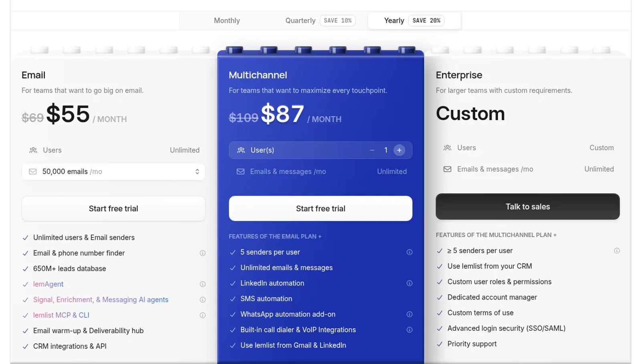Click 'Dedicated account manager' feature text
This screenshot has width=641, height=364.
tap(492, 297)
